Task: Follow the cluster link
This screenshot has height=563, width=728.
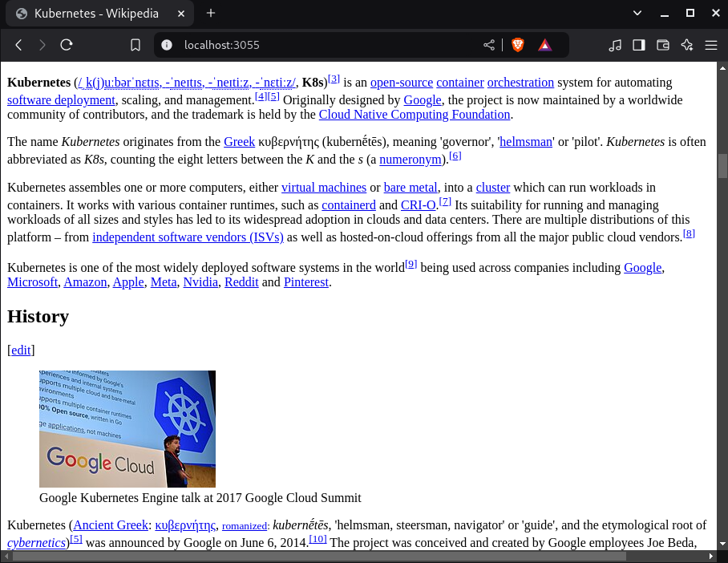Action: point(492,188)
